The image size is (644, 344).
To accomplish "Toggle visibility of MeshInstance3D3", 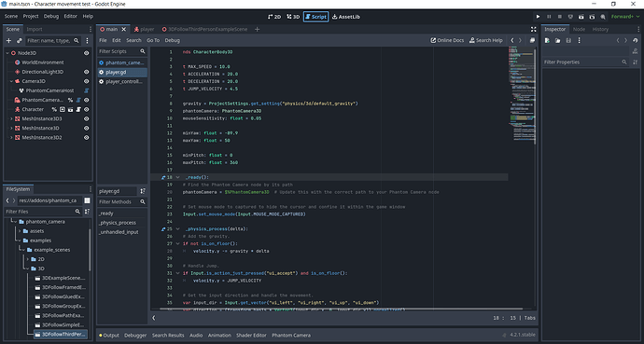I will [86, 119].
